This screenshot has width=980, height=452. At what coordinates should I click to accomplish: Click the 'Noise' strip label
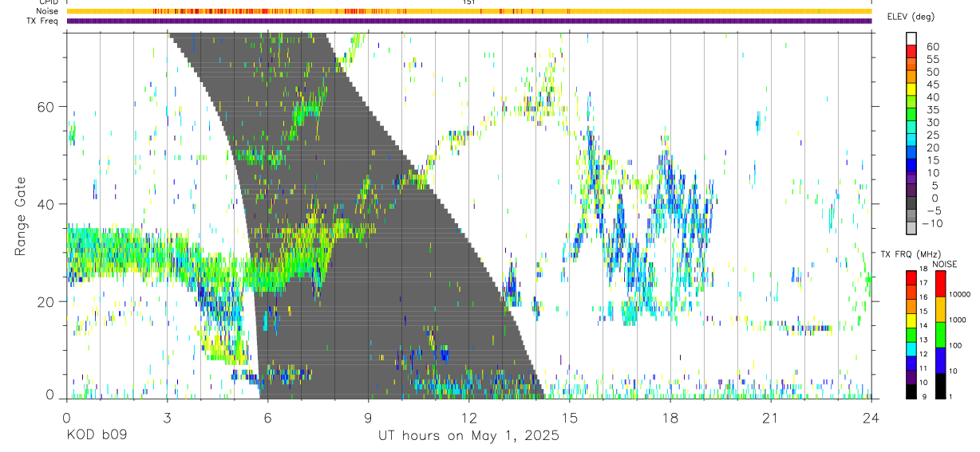47,12
